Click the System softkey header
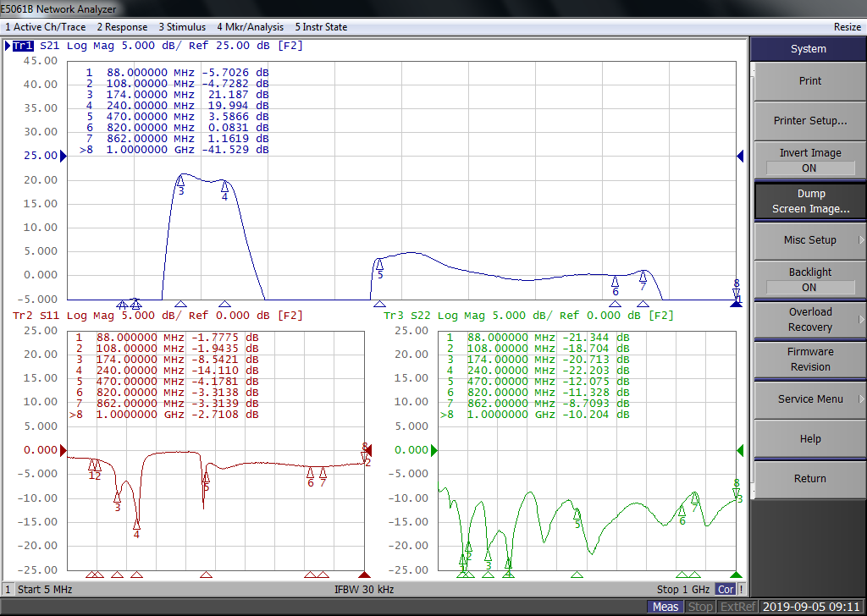 (808, 48)
